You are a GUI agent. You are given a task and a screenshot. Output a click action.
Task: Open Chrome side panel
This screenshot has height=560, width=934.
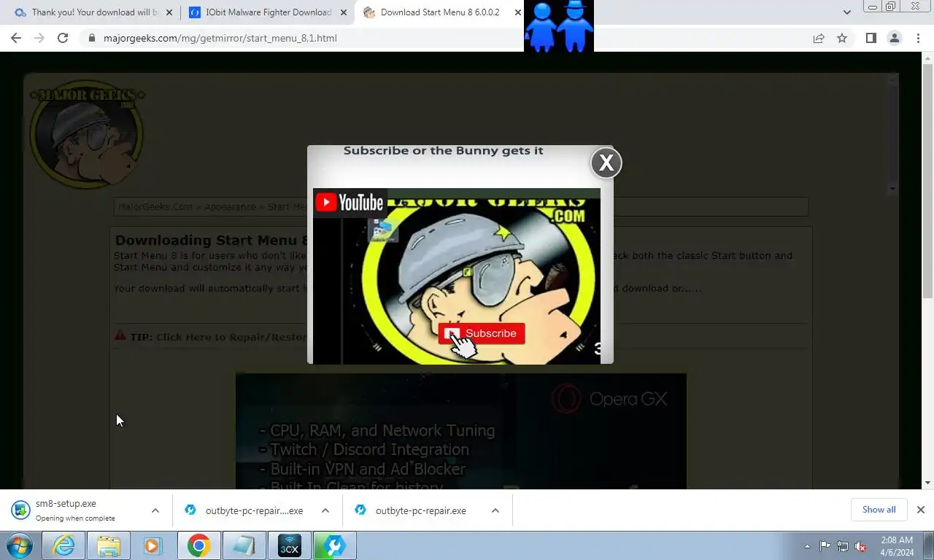[871, 38]
